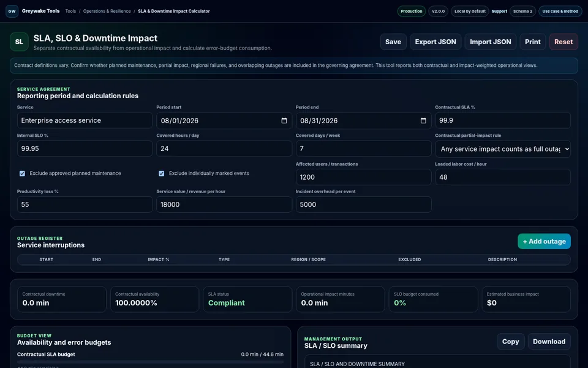Viewport: 588px width, 368px height.
Task: Click the Contractual downtime 0.0 min card
Action: coord(62,299)
